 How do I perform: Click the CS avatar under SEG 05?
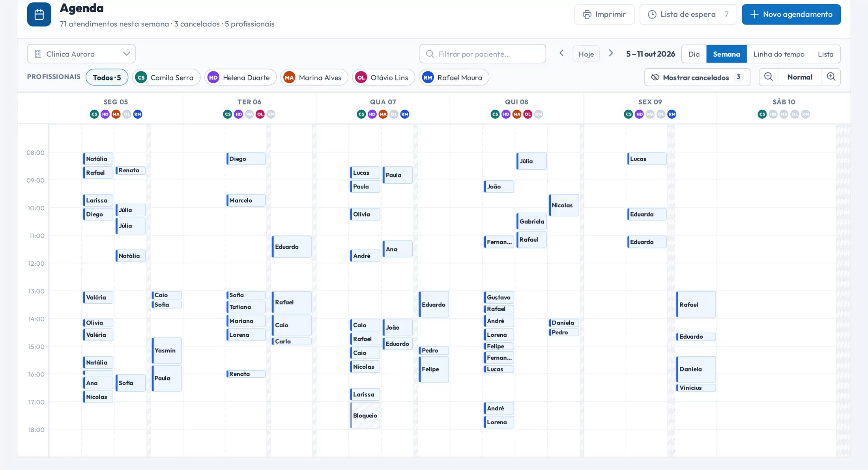94,114
